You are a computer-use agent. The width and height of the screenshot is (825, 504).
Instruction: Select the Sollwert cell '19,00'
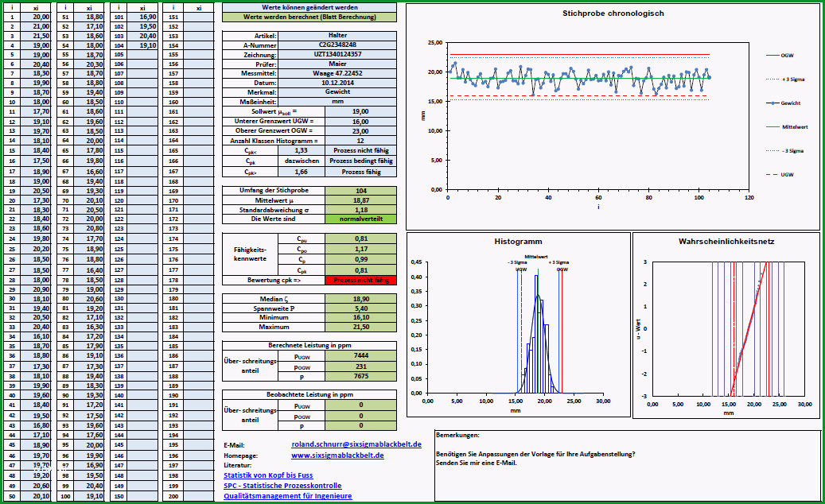coord(361,112)
